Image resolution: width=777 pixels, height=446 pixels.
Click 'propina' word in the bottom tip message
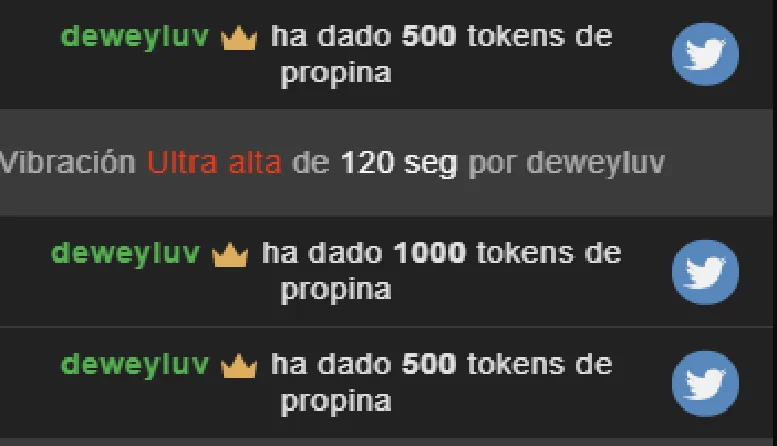point(336,402)
